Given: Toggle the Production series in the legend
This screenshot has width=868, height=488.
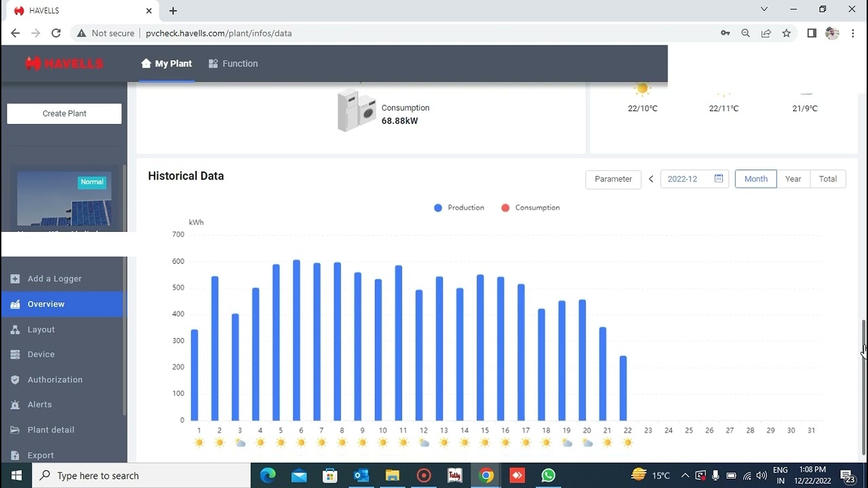Looking at the screenshot, I should tap(459, 207).
